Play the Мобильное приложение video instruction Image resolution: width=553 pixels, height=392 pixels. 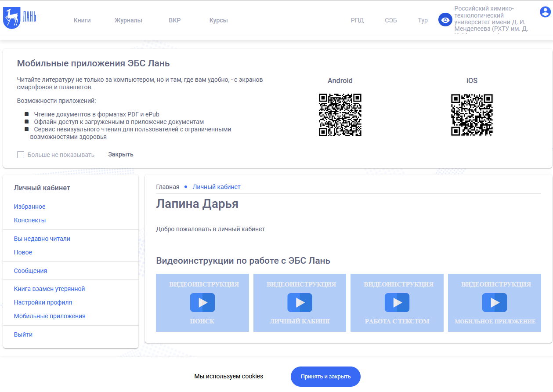pos(494,302)
